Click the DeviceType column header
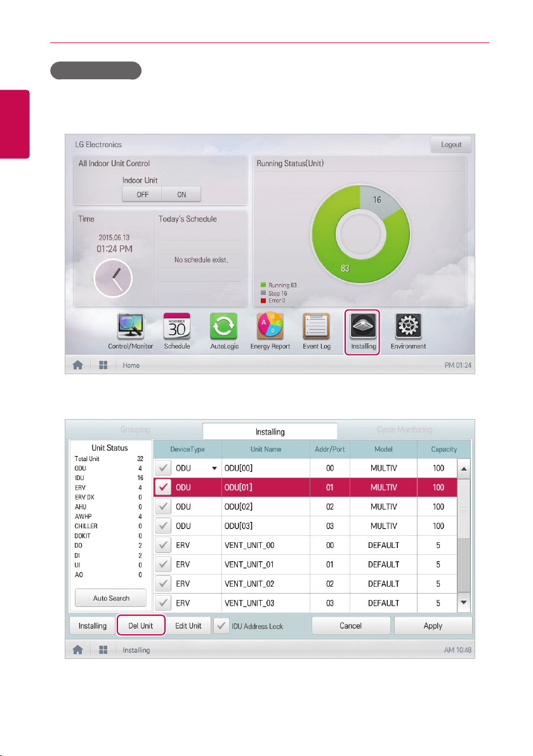Screen dimensions: 533x756 (x=187, y=449)
